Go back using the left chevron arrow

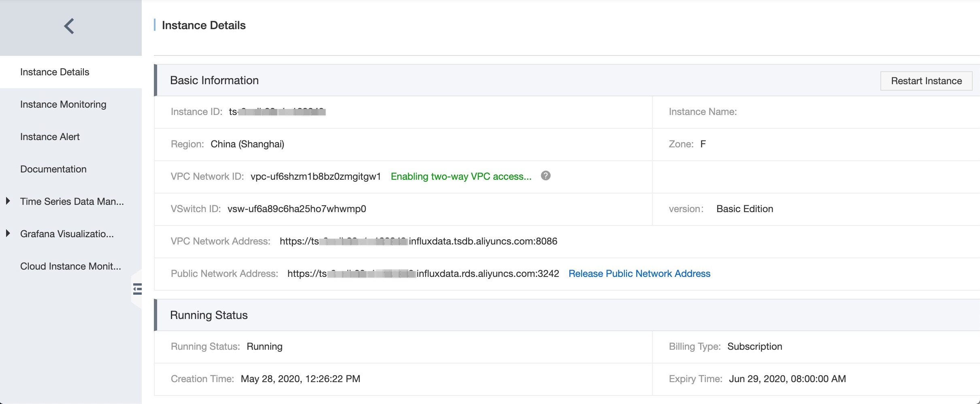(x=69, y=26)
